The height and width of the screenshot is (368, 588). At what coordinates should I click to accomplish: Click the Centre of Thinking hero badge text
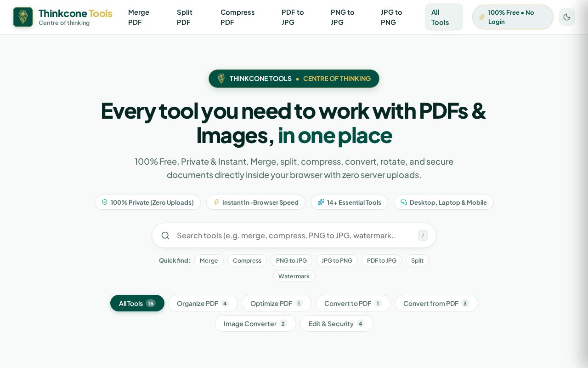(337, 79)
